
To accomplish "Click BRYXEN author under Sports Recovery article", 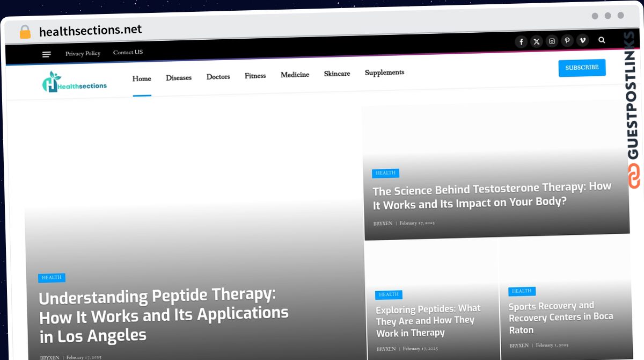I will 519,346.
